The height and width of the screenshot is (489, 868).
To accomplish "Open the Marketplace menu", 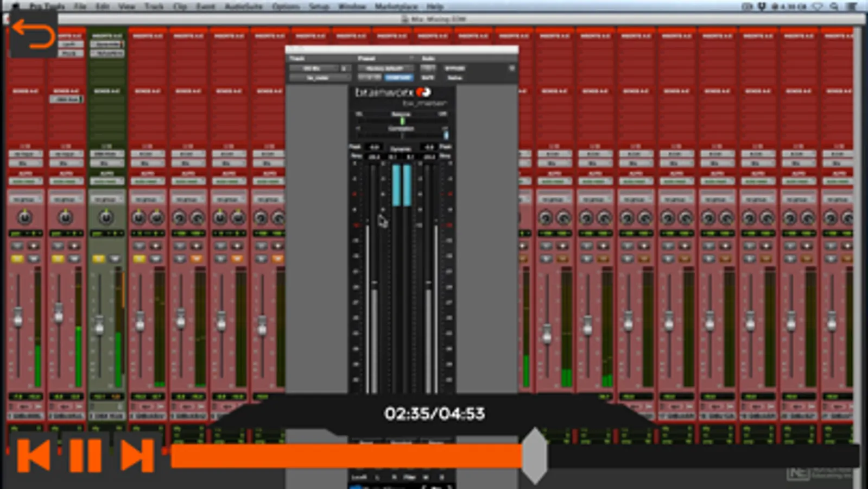I will [x=396, y=7].
